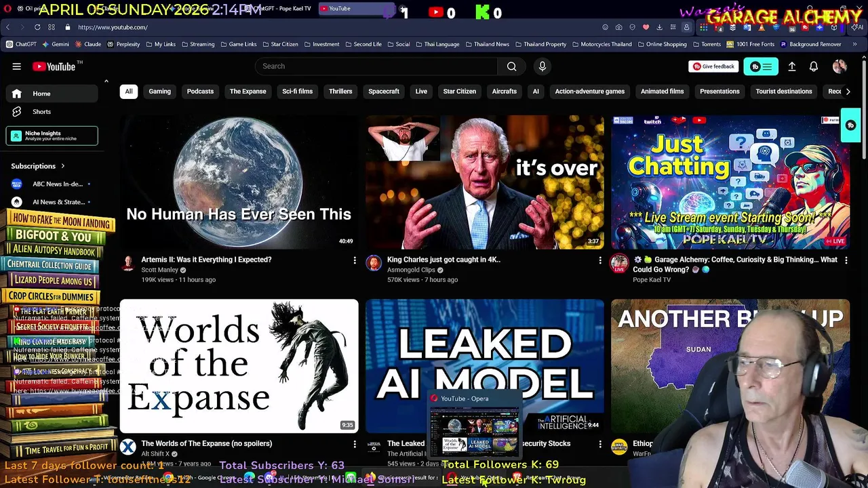Start voice search with the microphone icon
The image size is (868, 488).
[x=542, y=66]
